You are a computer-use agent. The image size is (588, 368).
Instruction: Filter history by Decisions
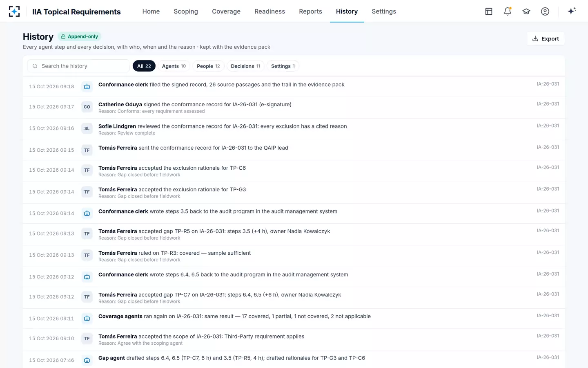coord(245,66)
